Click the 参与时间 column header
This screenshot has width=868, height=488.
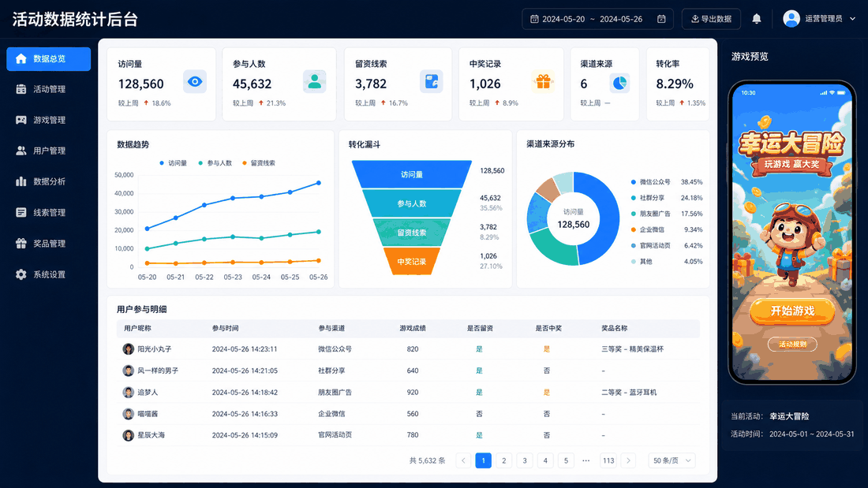tap(226, 328)
